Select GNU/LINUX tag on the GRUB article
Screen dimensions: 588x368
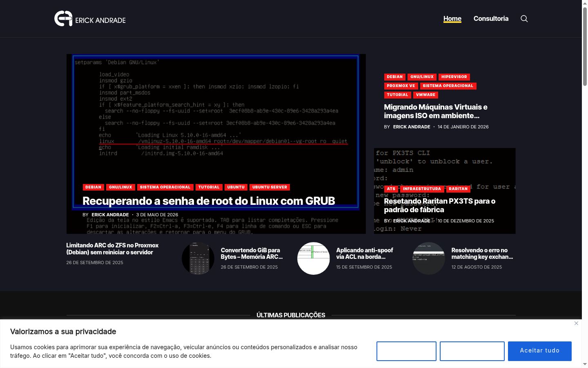coord(120,187)
